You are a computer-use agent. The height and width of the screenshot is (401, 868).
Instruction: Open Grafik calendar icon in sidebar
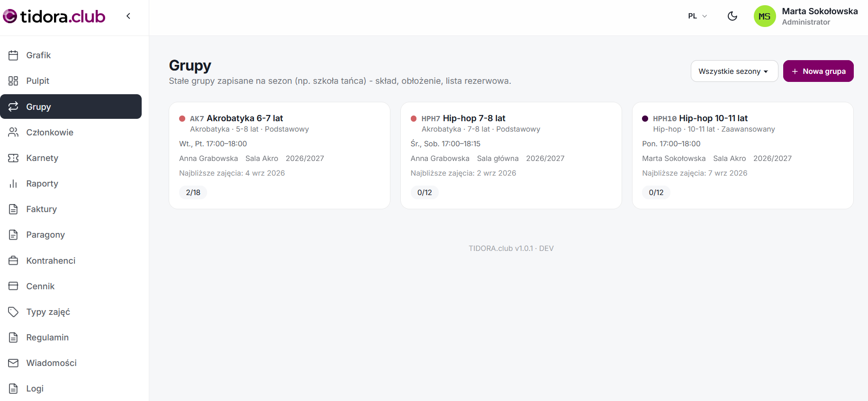click(13, 55)
